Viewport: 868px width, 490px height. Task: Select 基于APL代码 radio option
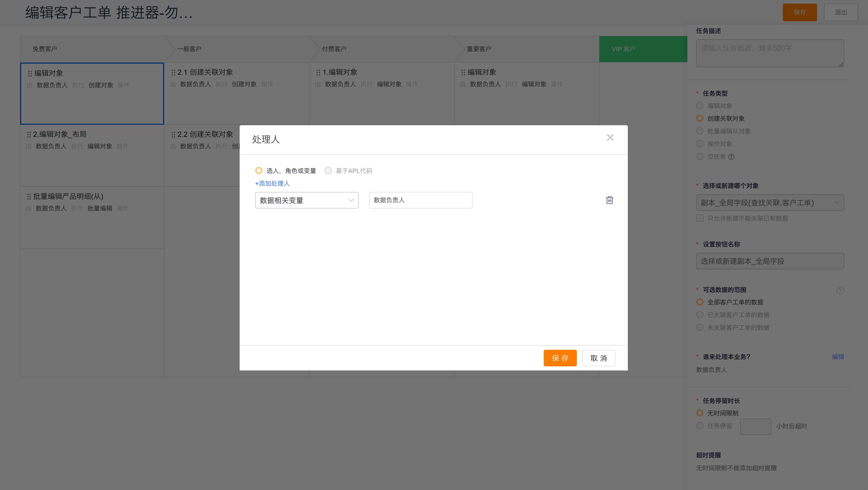[x=328, y=171]
